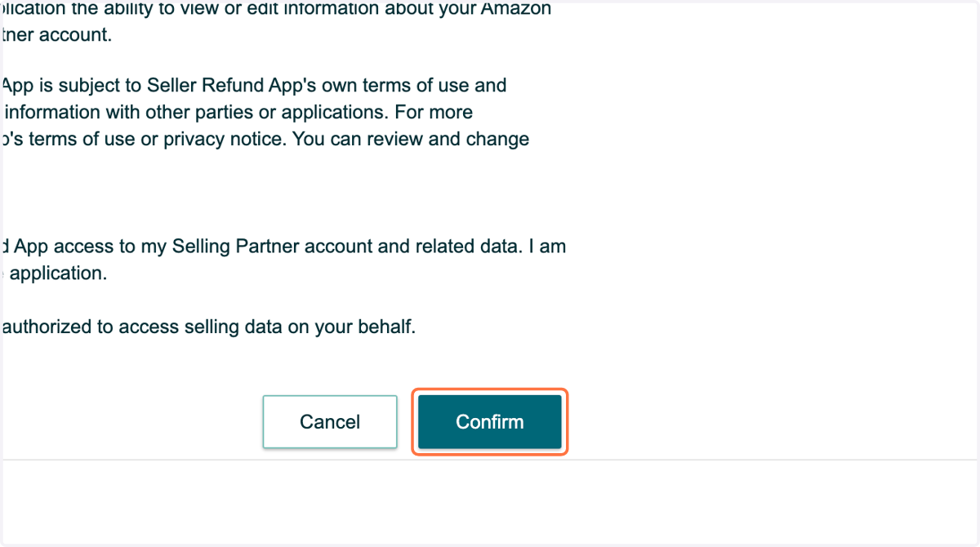980x547 pixels.
Task: Click the horizontal divider line below the buttons
Action: pyautogui.click(x=489, y=460)
